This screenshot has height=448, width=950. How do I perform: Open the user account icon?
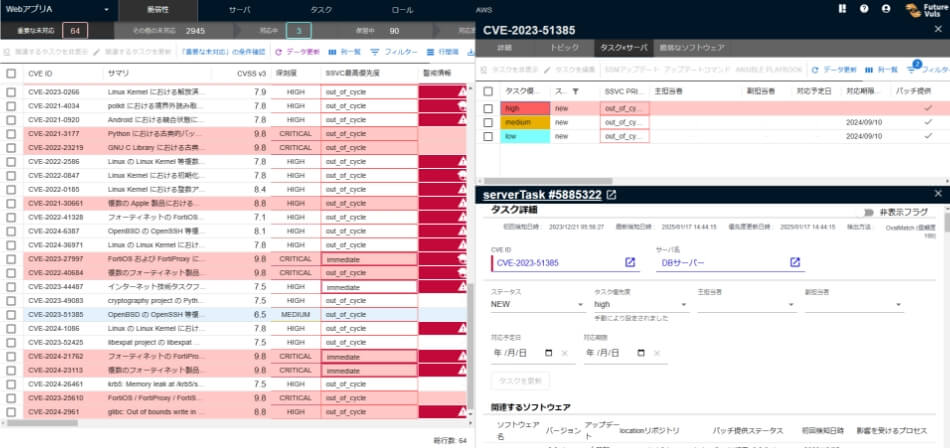[886, 9]
